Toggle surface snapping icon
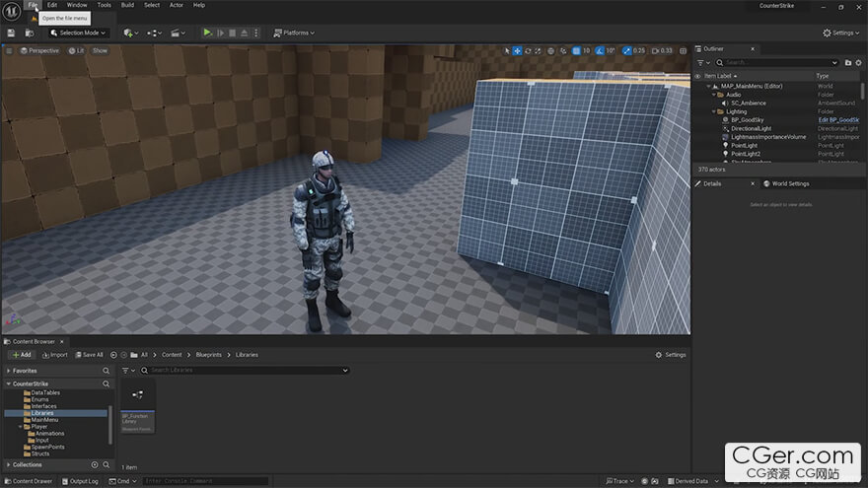 [563, 50]
